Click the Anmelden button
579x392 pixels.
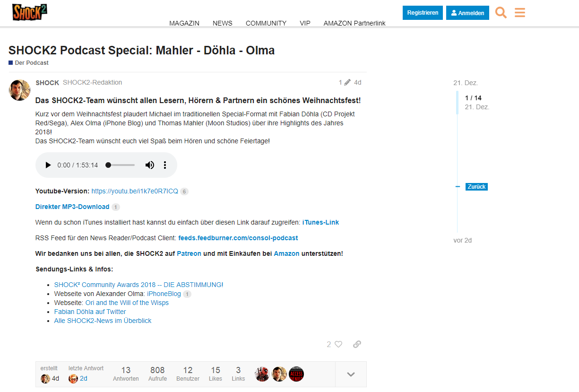tap(467, 13)
